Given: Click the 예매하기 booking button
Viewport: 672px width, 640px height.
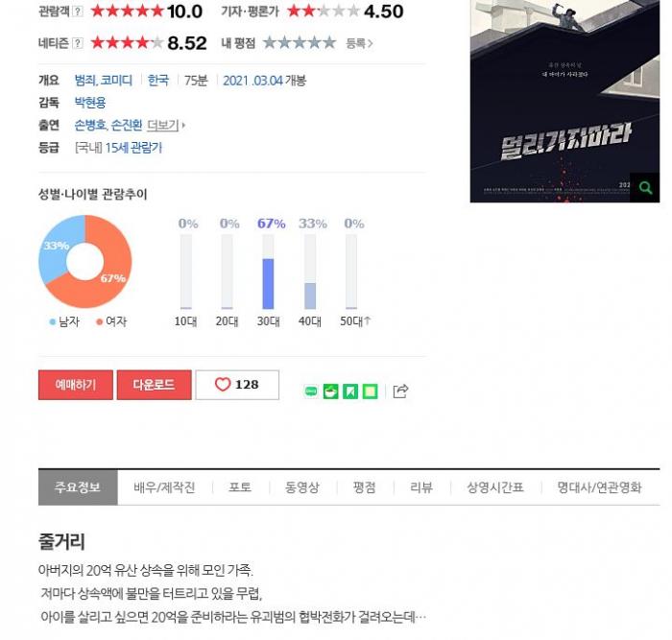Looking at the screenshot, I should click(x=76, y=385).
